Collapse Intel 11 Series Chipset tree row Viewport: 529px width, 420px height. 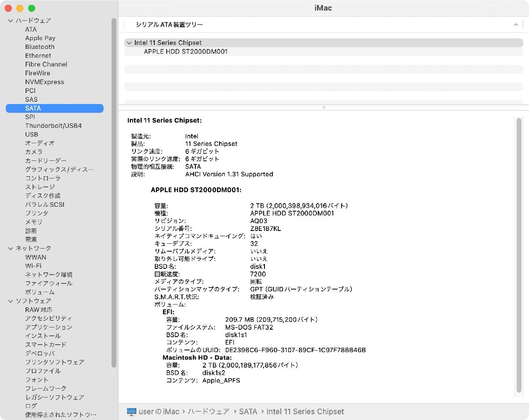[129, 43]
